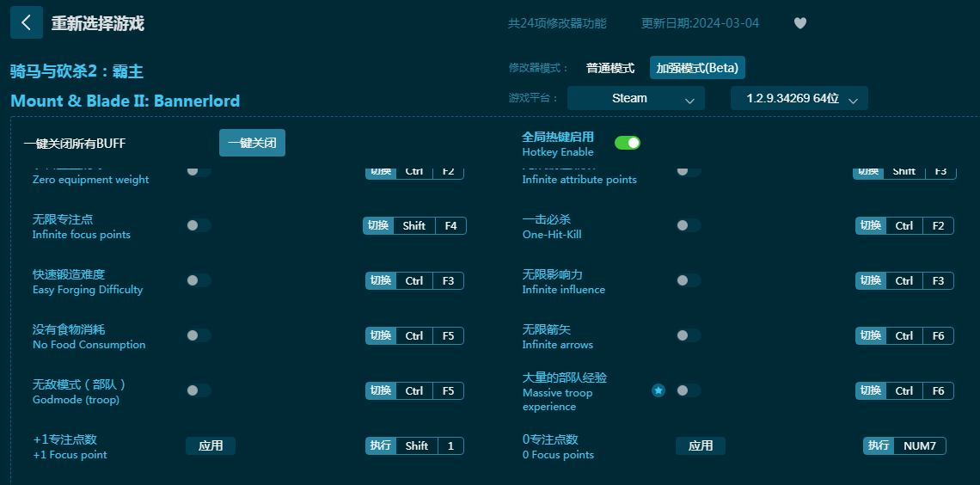Apply the +1 Focus point cheat
The image size is (980, 485).
click(x=211, y=445)
